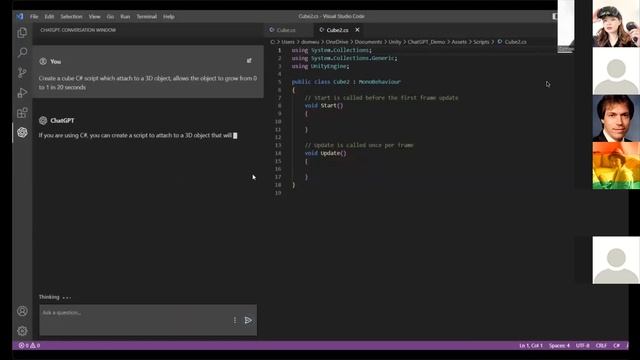Screen dimensions: 640x360
Task: Close the Cube2.cs tab
Action: point(357,30)
